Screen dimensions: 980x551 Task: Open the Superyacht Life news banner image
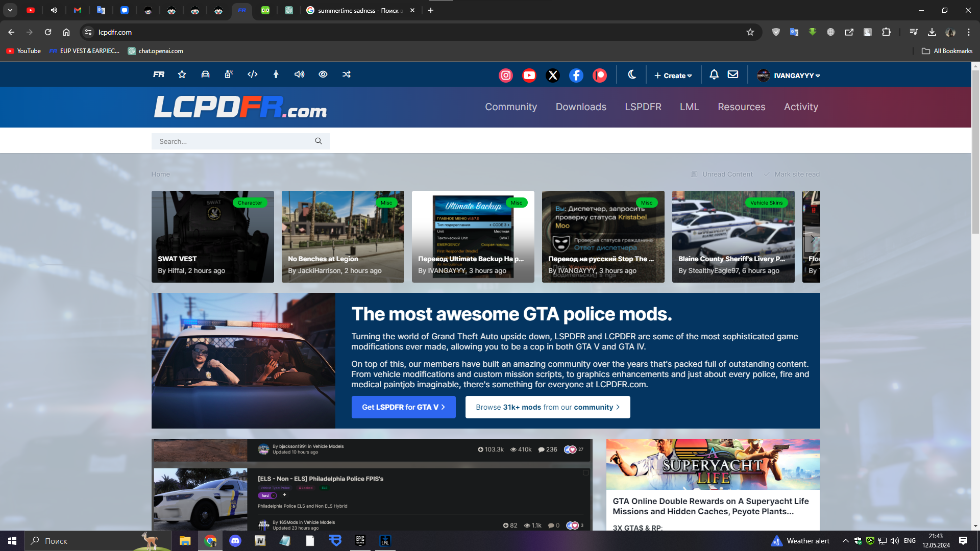click(713, 464)
